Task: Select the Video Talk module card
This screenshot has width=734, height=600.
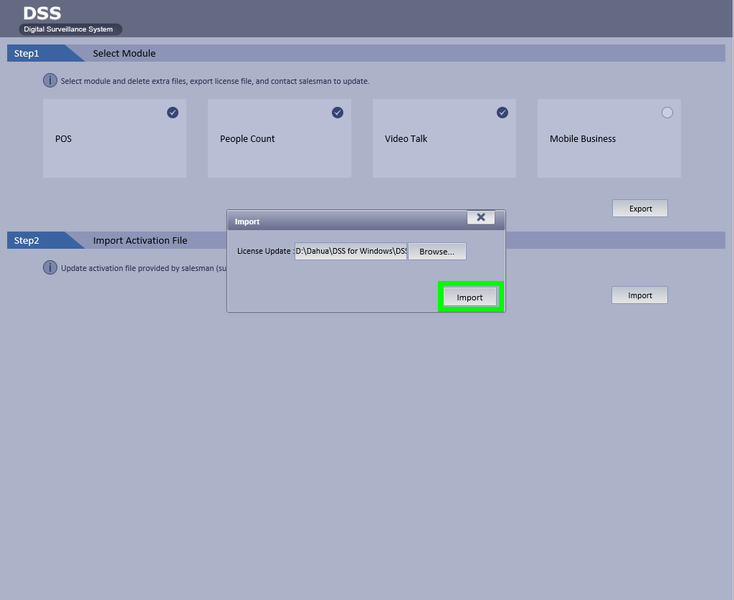Action: (444, 138)
